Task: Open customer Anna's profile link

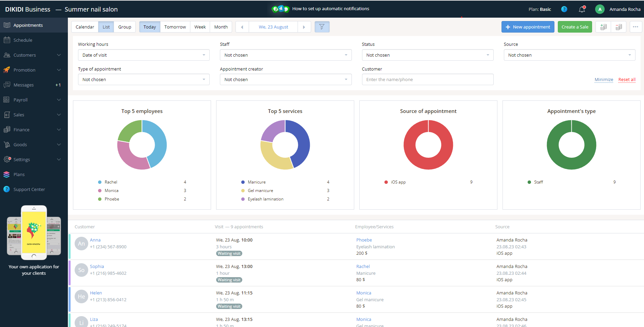Action: point(95,240)
